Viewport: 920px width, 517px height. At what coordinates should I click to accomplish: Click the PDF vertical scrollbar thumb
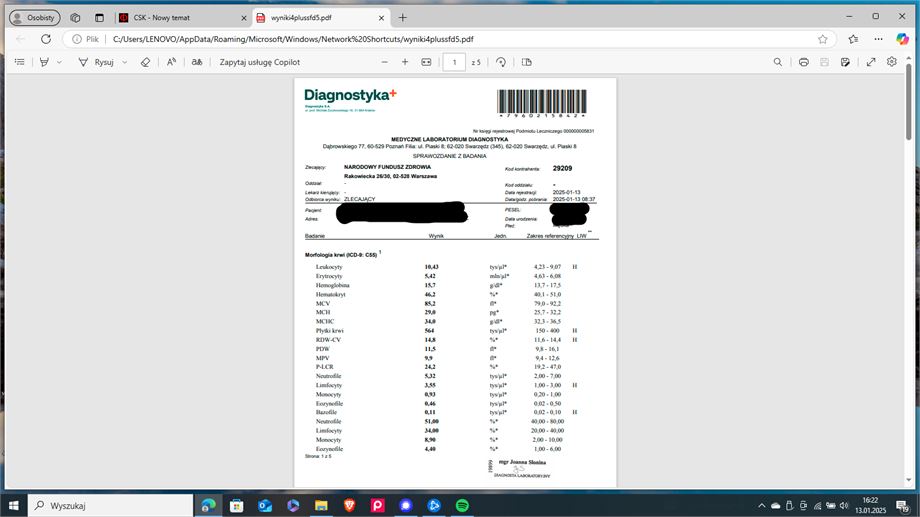pyautogui.click(x=909, y=102)
